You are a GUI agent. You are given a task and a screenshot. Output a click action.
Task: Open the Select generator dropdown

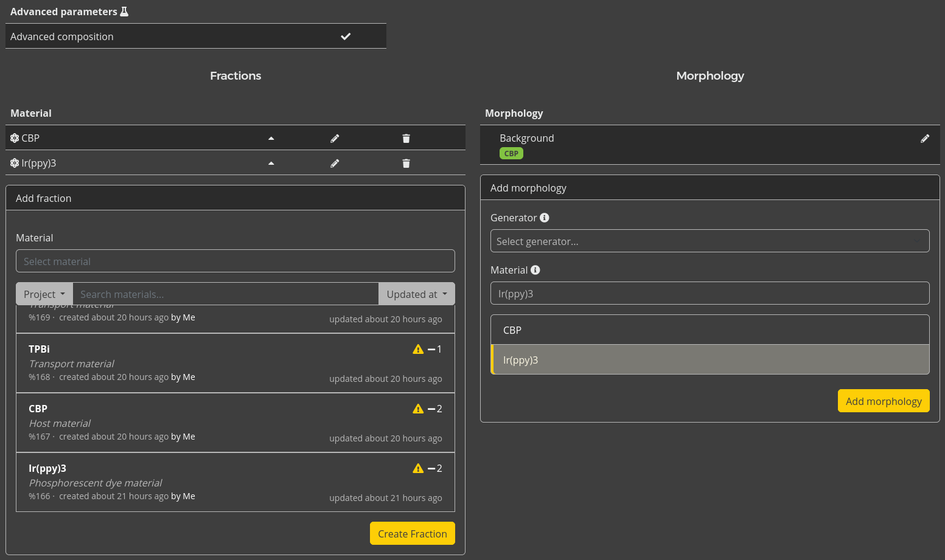pos(710,241)
